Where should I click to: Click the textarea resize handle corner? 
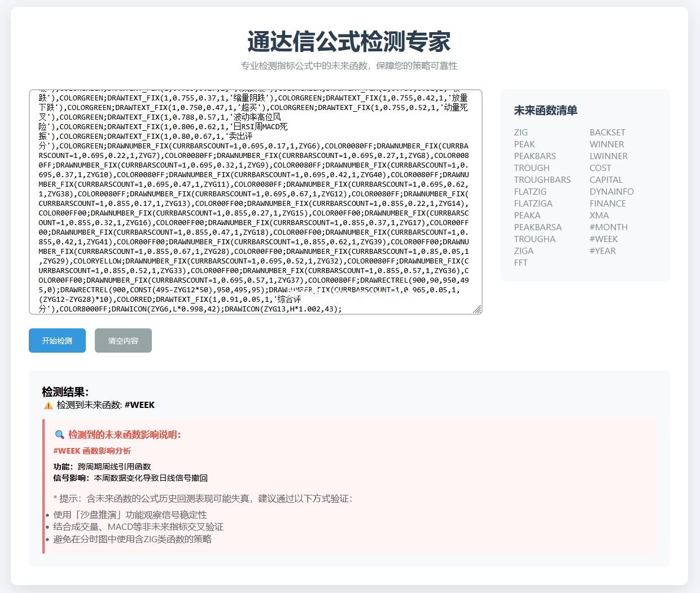[477, 309]
